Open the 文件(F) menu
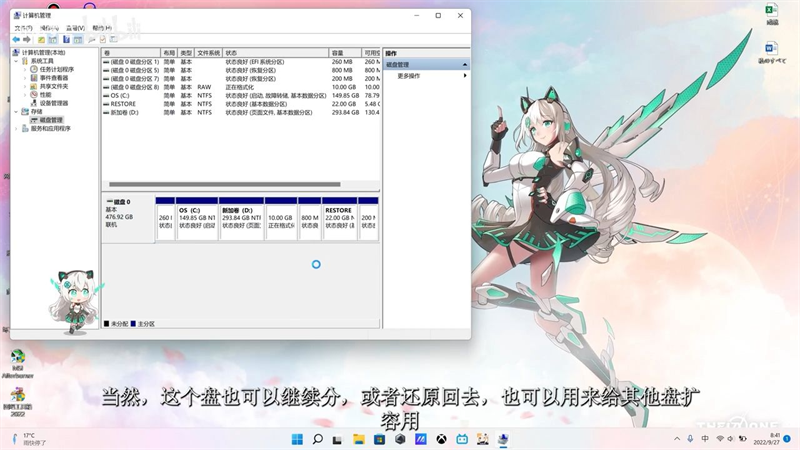This screenshot has height=450, width=800. [23, 28]
